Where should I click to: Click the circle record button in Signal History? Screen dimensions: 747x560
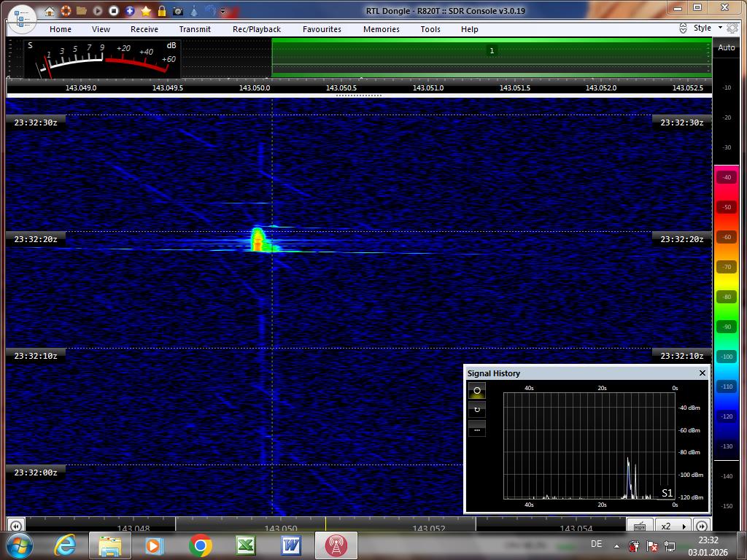(477, 391)
